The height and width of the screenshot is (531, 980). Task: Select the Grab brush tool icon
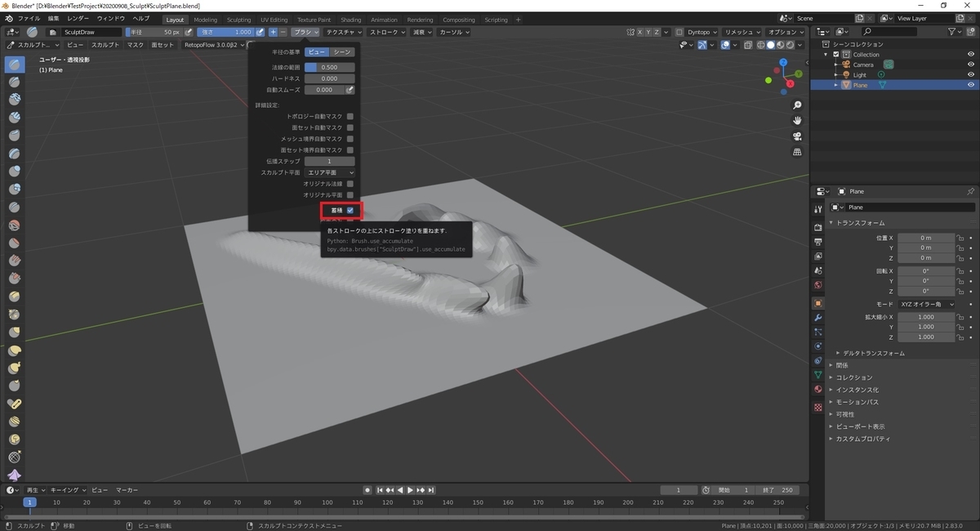tap(14, 332)
